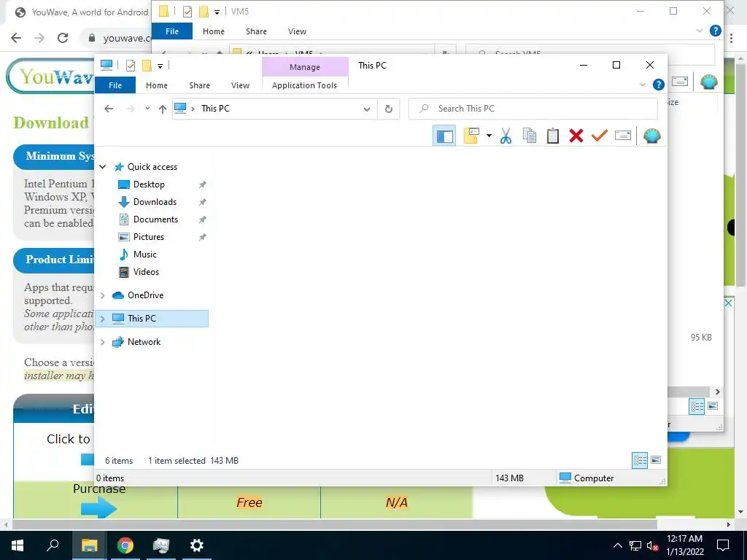Image resolution: width=747 pixels, height=560 pixels.
Task: Click the Search This PC field
Action: 533,109
